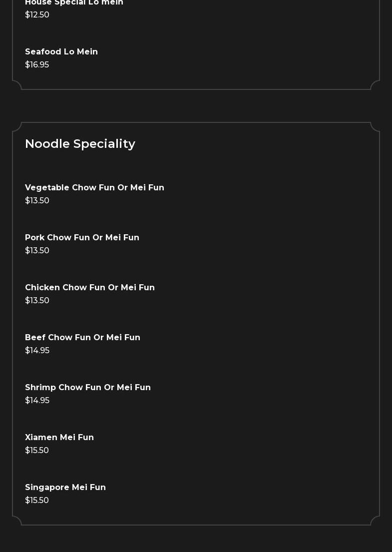Click the price under Vegetable Chow Fun
This screenshot has width=392, height=552.
coord(37,201)
